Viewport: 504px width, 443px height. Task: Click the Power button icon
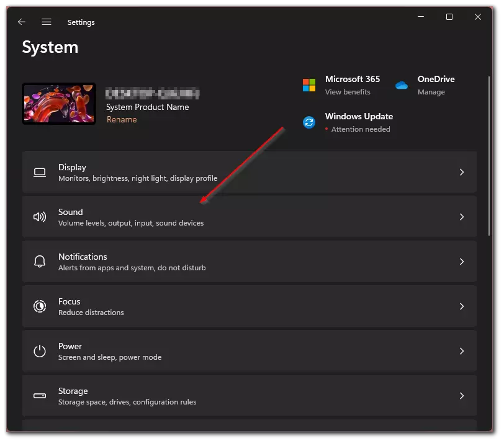coord(40,351)
